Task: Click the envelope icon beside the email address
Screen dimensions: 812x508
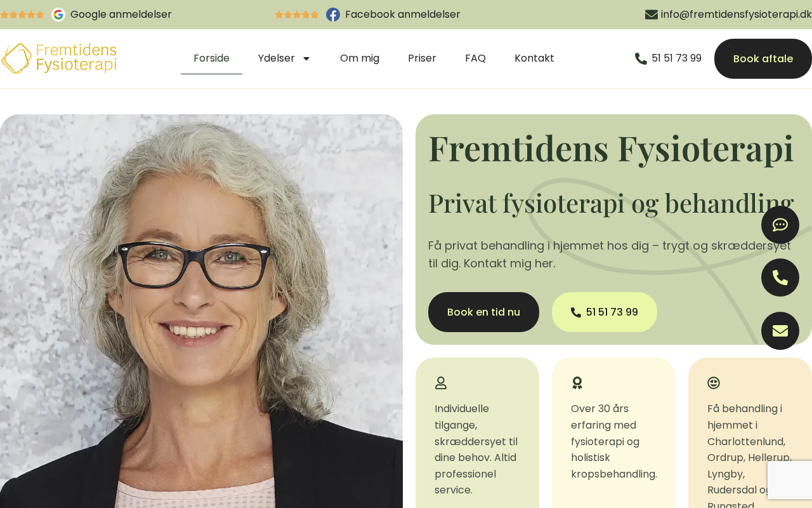Action: [652, 15]
